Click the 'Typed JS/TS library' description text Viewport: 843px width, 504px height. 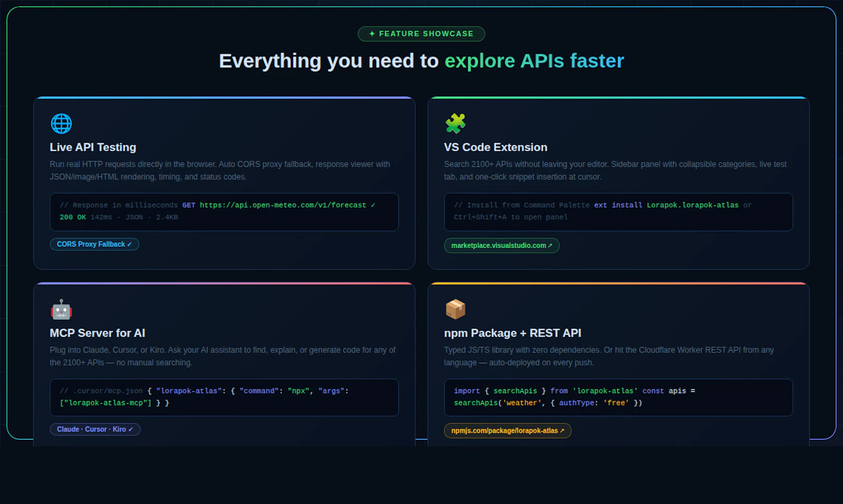(609, 357)
